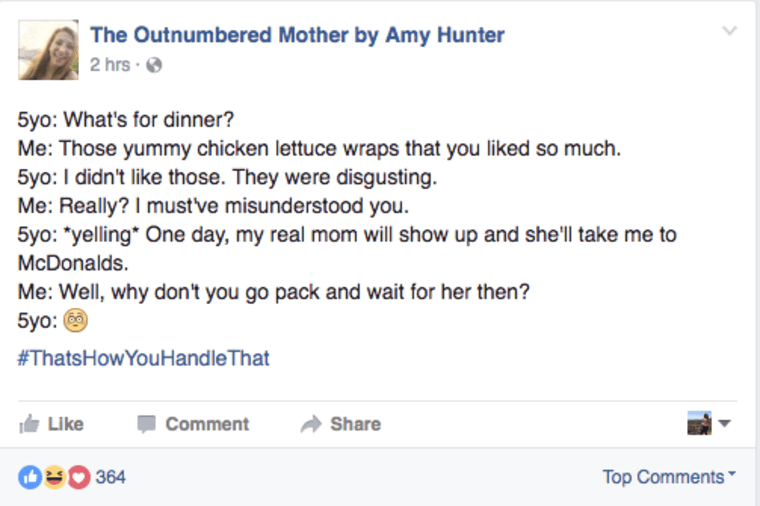Open the Comment speech bubble button

pos(193,424)
